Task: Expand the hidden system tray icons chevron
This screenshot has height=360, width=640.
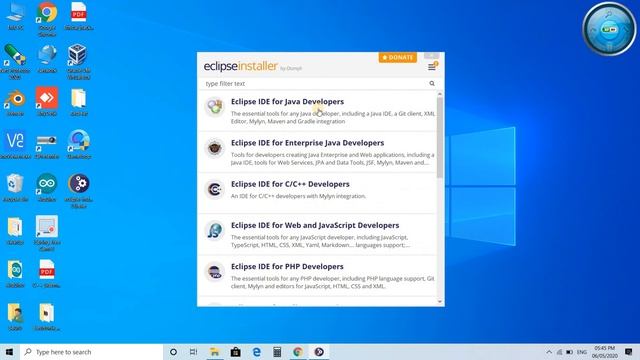Action: coord(549,352)
